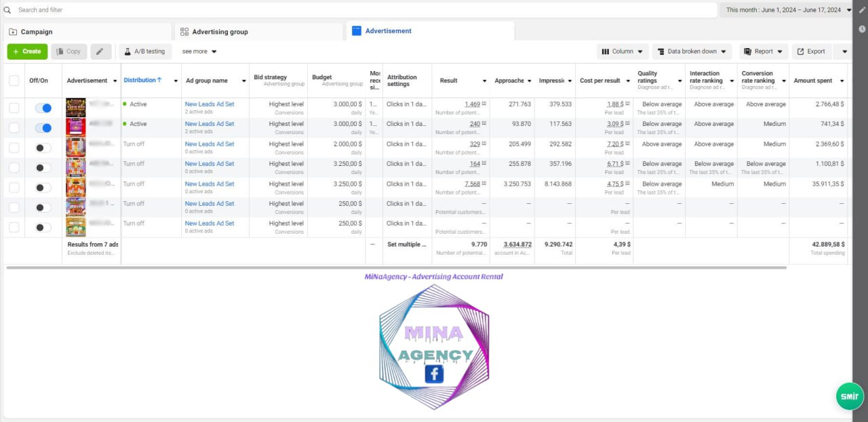
Task: Turn on ad with 2.369,60 $ spent
Action: [43, 148]
